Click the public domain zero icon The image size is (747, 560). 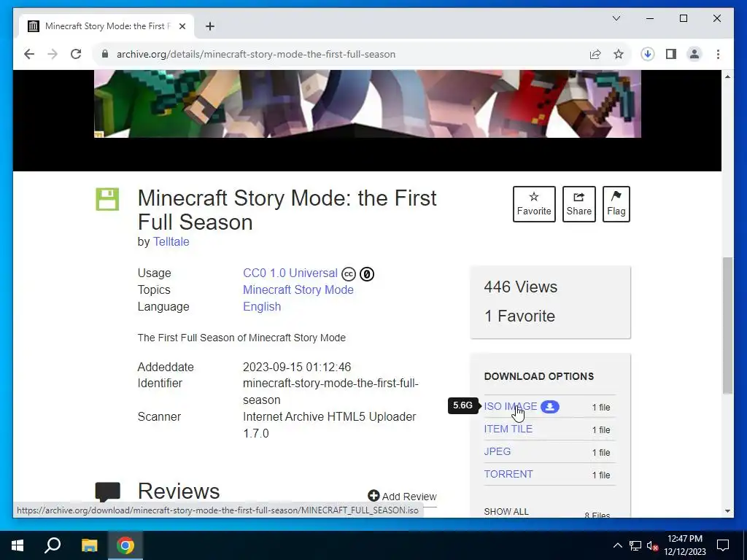tap(367, 274)
